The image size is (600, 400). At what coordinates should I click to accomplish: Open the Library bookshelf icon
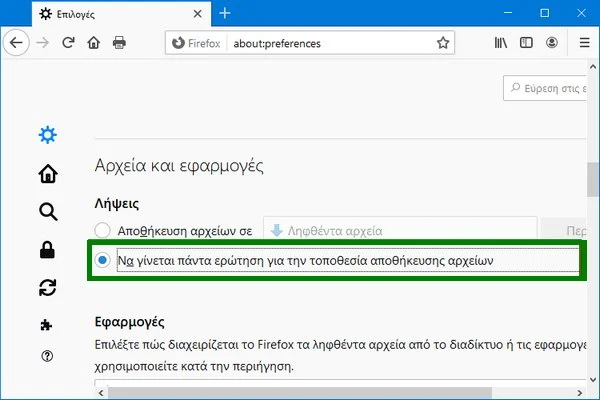tap(501, 42)
